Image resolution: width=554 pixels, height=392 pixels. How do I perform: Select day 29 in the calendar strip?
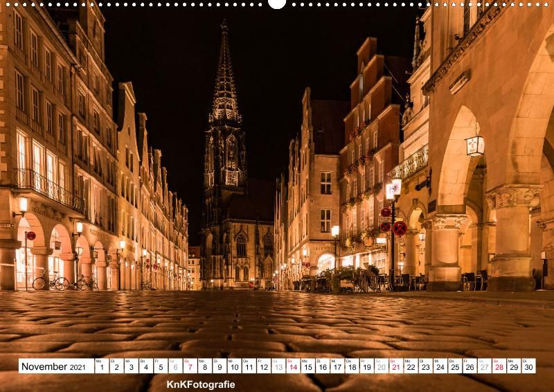tap(514, 366)
